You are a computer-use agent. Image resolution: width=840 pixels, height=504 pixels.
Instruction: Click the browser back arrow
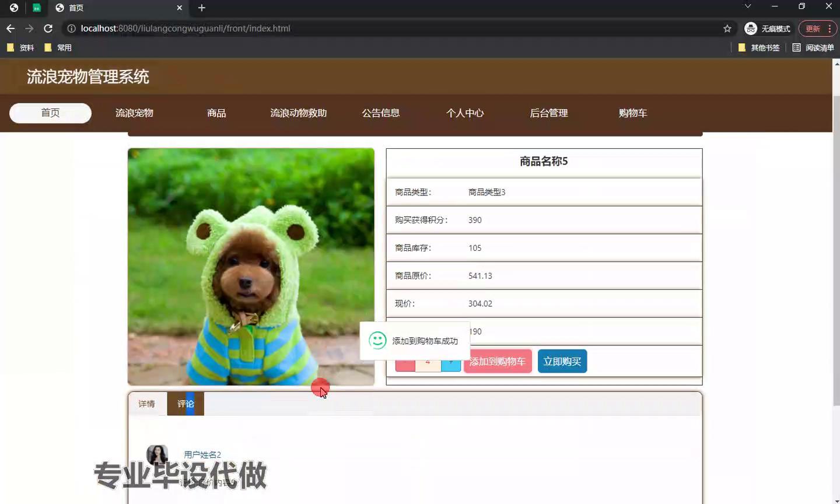(x=10, y=29)
